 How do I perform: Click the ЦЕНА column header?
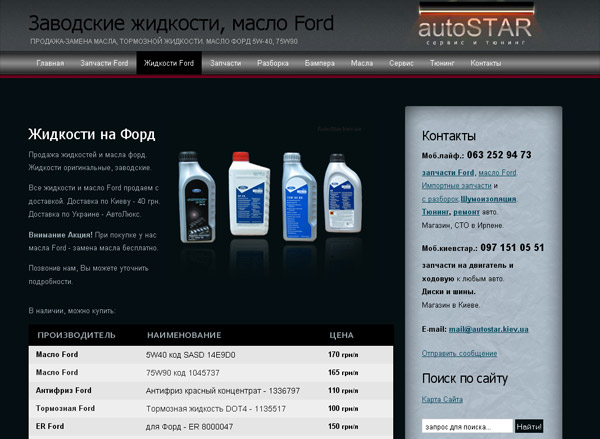pos(341,335)
